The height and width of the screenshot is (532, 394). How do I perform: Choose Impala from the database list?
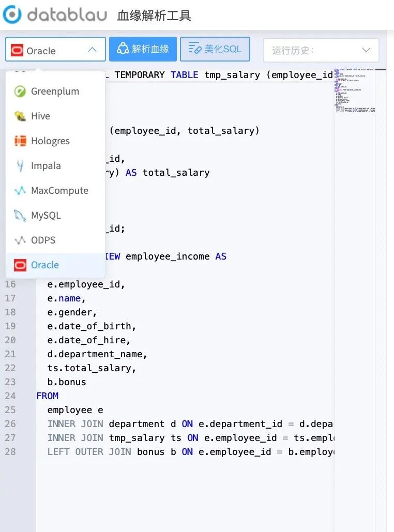pos(55,165)
